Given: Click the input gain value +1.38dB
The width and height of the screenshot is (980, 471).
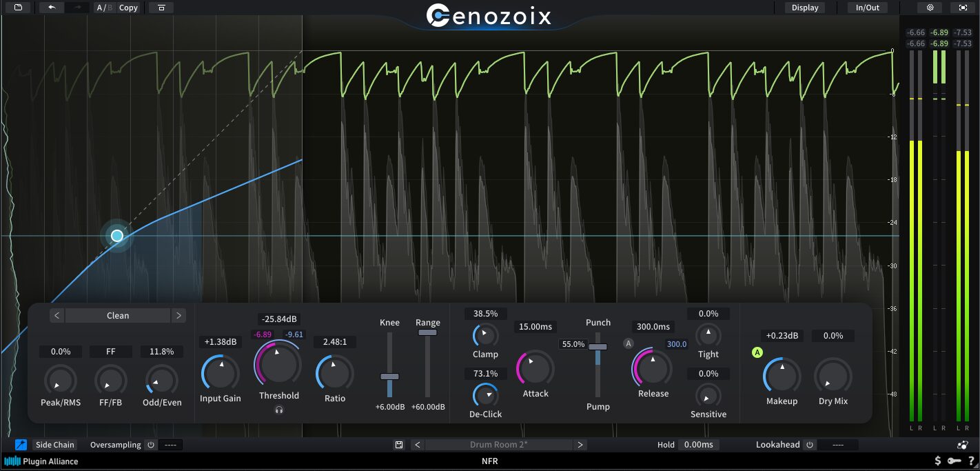Looking at the screenshot, I should (x=220, y=342).
